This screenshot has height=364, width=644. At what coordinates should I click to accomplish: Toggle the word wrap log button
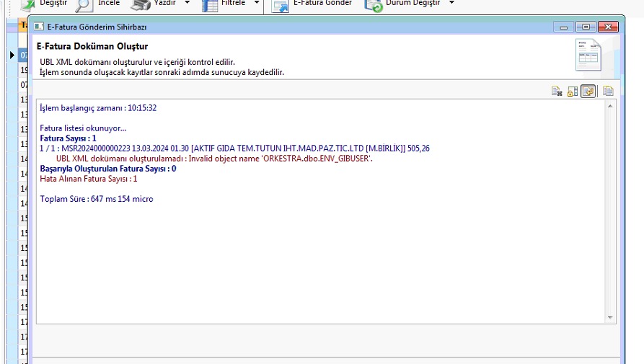coord(588,91)
